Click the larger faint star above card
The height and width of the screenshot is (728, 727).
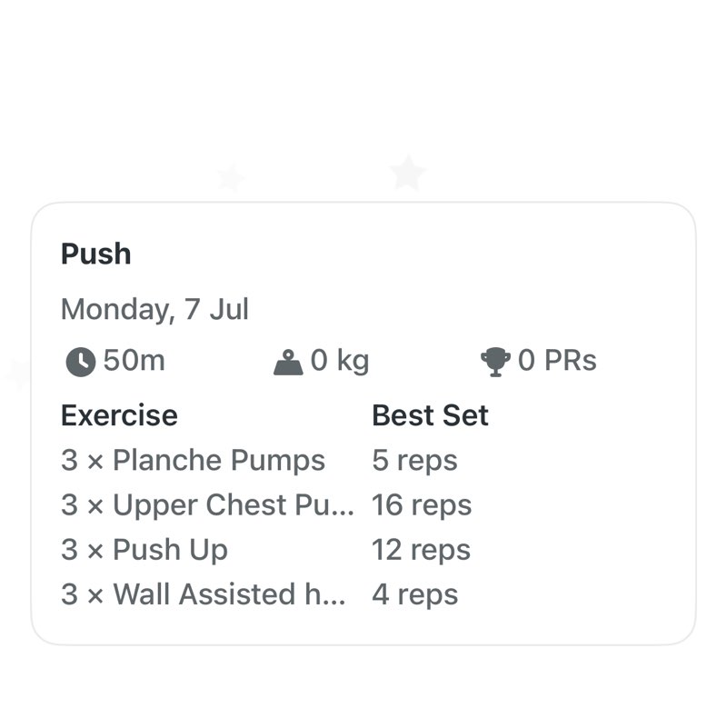pos(407,173)
